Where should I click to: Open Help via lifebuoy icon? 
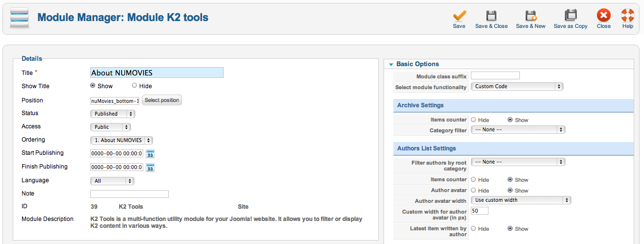point(628,15)
